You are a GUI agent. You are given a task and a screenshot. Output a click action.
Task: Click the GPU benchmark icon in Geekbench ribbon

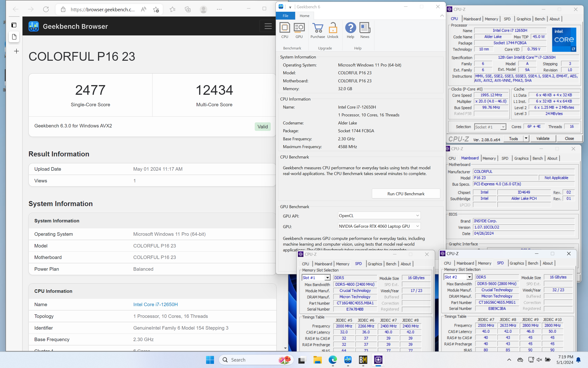pos(299,30)
